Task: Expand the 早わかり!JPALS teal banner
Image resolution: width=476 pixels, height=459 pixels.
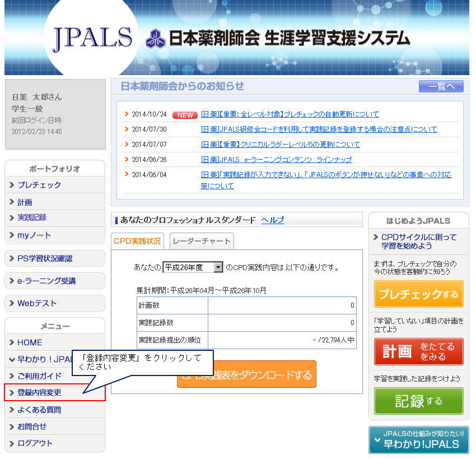Action: coord(419,440)
